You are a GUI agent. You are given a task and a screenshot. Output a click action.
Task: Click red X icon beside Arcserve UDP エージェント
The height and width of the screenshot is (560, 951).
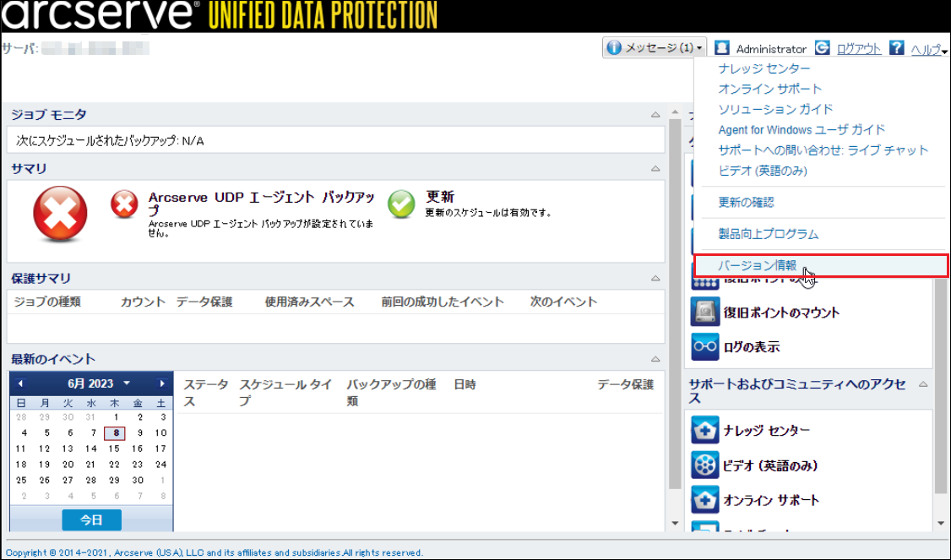click(x=124, y=204)
